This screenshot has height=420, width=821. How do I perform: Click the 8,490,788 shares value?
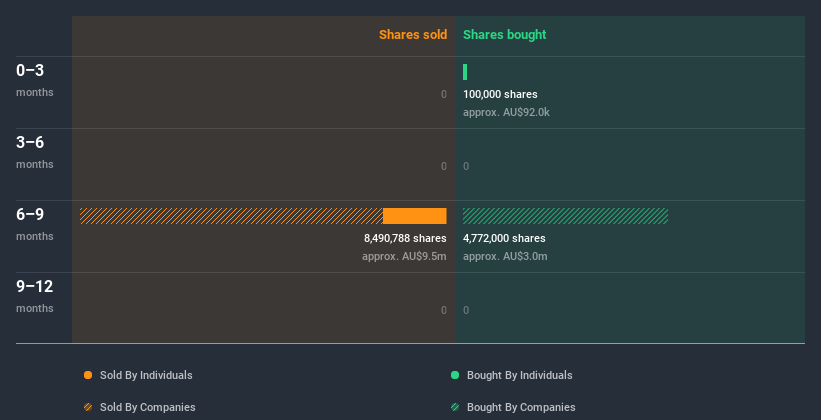[x=405, y=238]
